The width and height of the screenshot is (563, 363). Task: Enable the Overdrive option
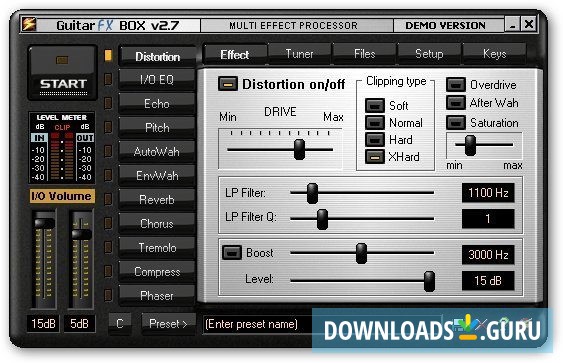pos(456,85)
